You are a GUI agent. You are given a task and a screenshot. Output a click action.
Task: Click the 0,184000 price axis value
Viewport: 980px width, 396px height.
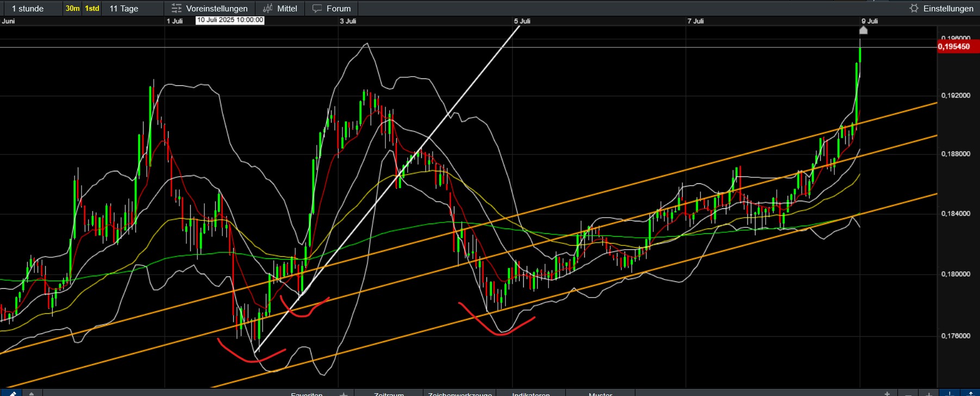(x=956, y=214)
